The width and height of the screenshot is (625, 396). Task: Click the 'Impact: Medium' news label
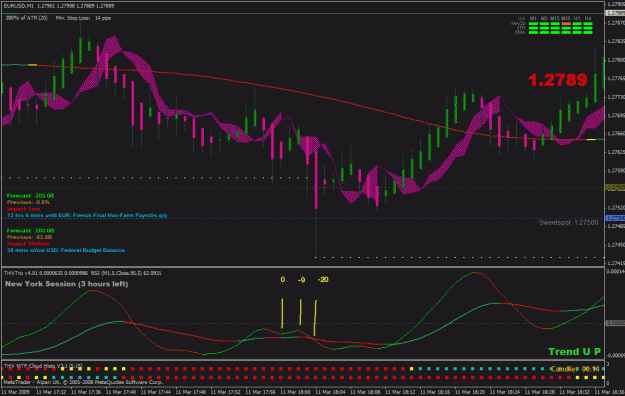click(28, 244)
